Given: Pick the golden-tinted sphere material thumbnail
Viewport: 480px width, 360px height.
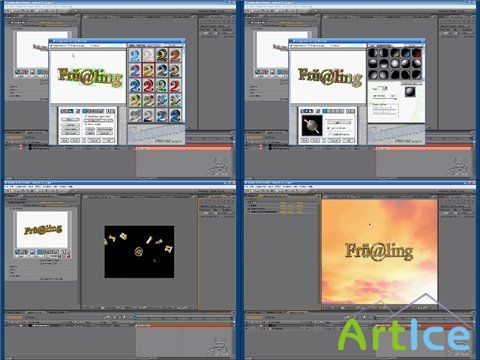Looking at the screenshot, I should tap(395, 53).
